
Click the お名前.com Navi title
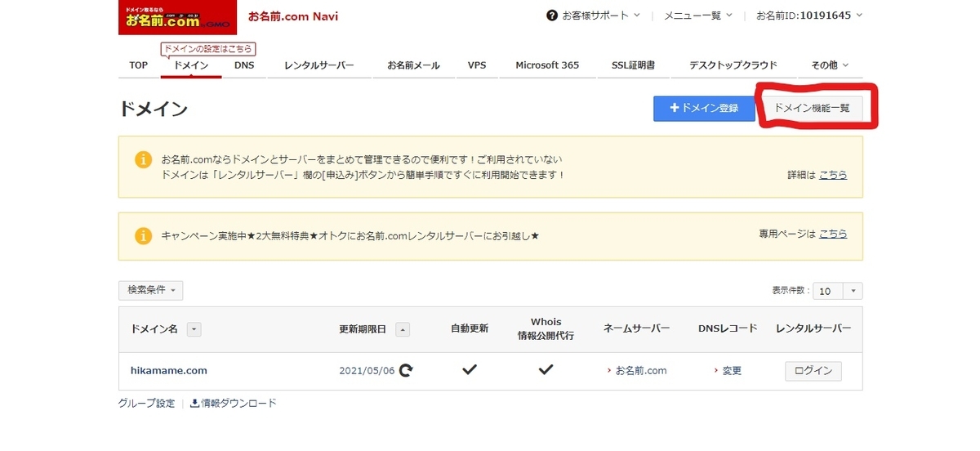(293, 16)
